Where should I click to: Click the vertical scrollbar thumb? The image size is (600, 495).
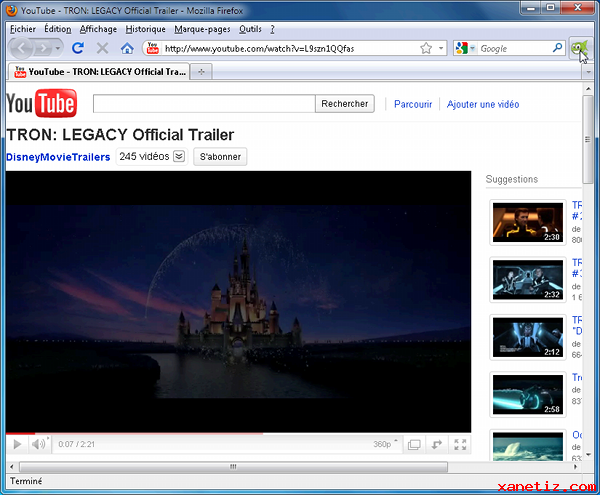tap(588, 139)
